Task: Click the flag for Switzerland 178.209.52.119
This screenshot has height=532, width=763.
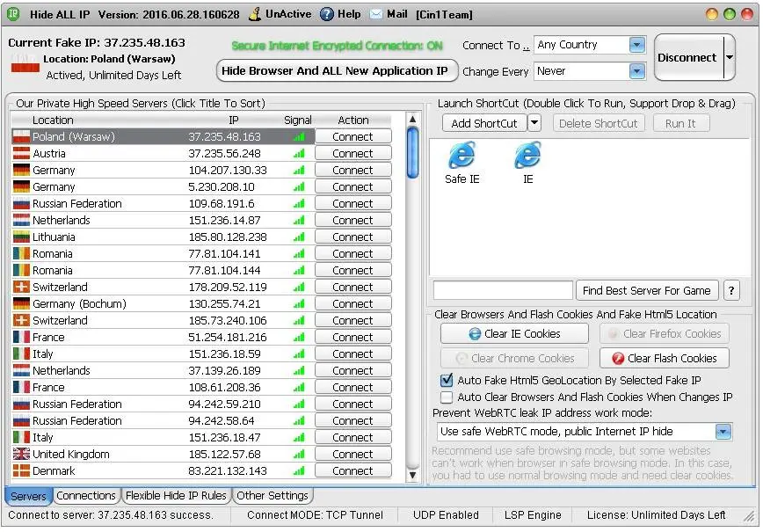Action: coord(21,288)
